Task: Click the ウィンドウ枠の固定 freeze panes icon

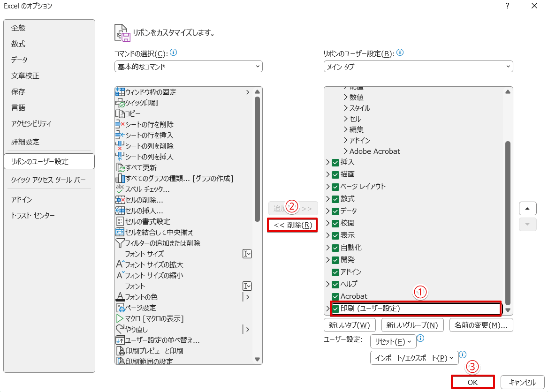Action: 118,91
